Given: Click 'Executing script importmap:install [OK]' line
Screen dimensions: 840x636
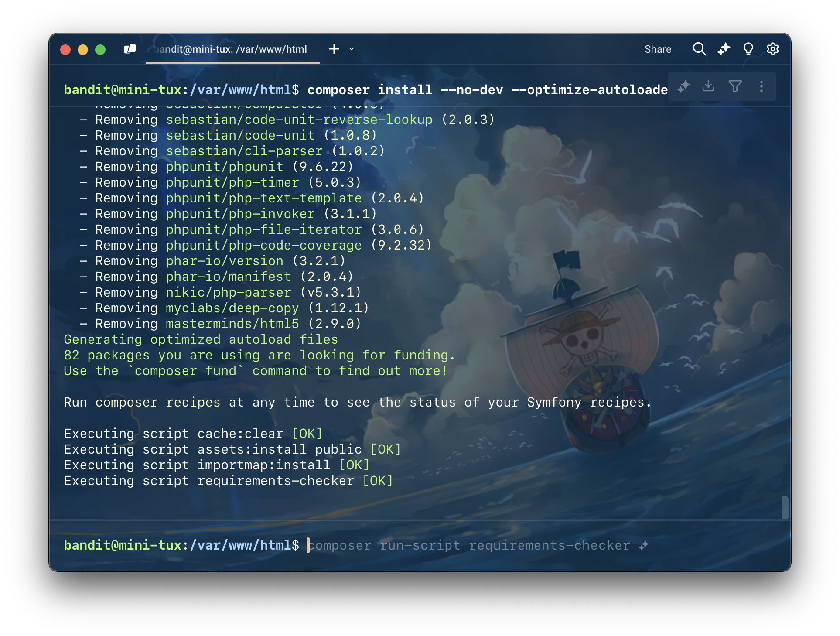Looking at the screenshot, I should pyautogui.click(x=217, y=465).
